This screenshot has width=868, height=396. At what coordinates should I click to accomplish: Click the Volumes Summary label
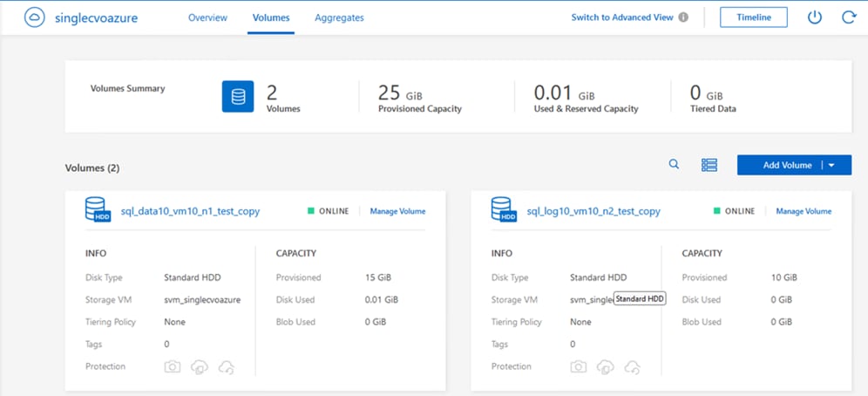(127, 88)
